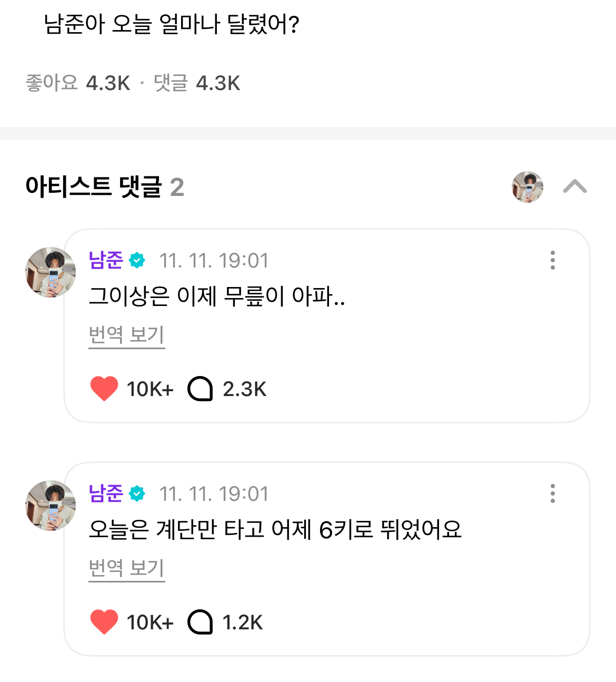Open replies icon showing 1.2K count
Screen dimensions: 616x682
pyautogui.click(x=201, y=622)
